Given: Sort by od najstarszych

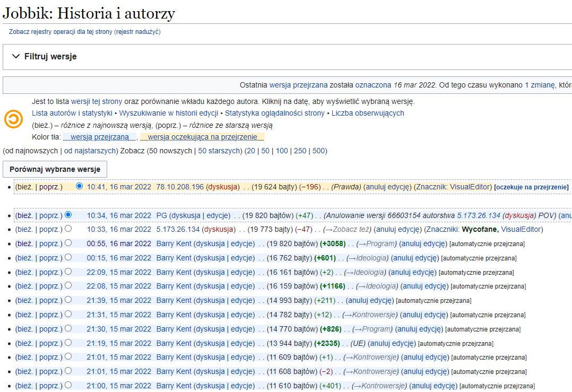Looking at the screenshot, I should [90, 151].
